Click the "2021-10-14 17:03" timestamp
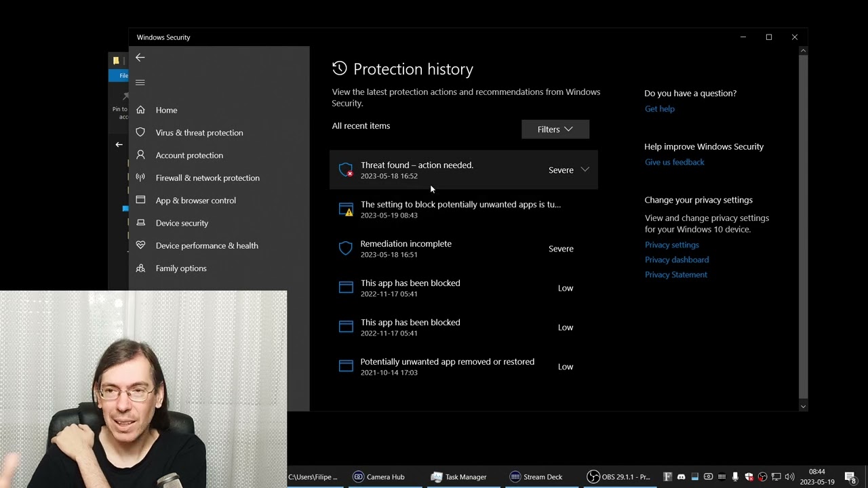Viewport: 868px width, 488px height. click(x=389, y=373)
